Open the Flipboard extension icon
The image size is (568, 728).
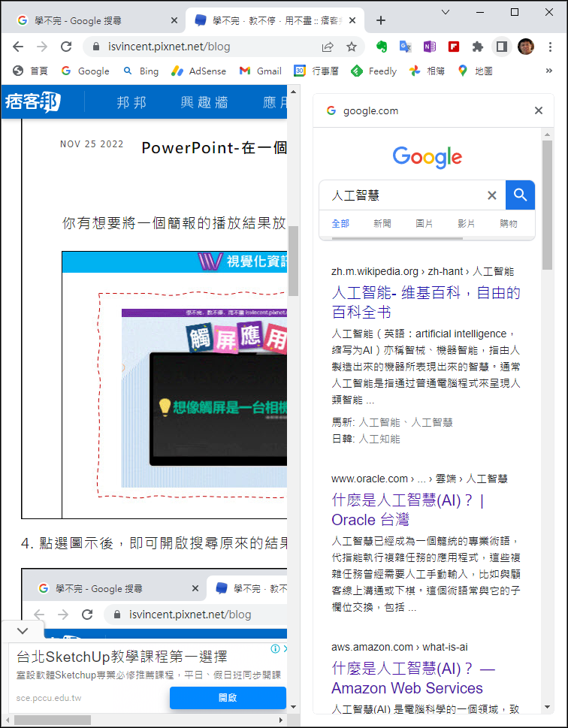click(x=454, y=47)
